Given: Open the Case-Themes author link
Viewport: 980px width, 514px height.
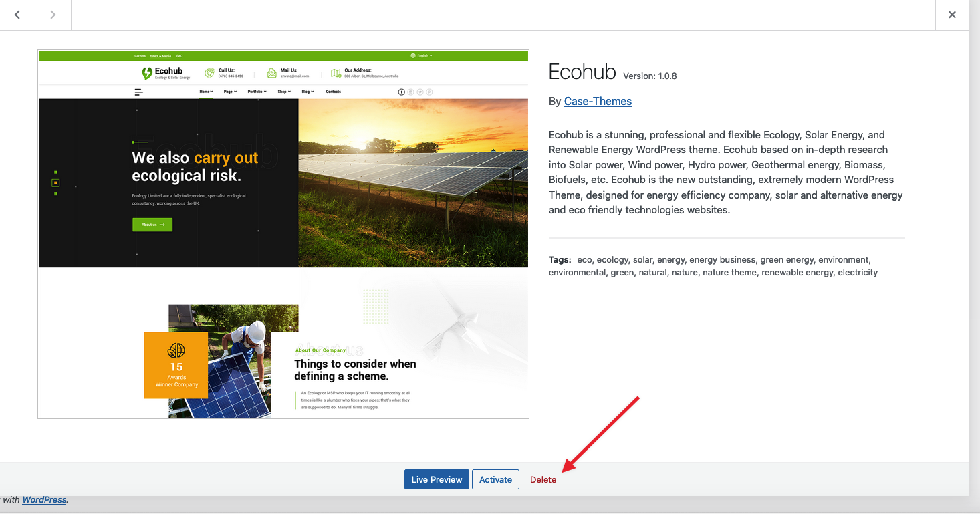Looking at the screenshot, I should coord(598,101).
